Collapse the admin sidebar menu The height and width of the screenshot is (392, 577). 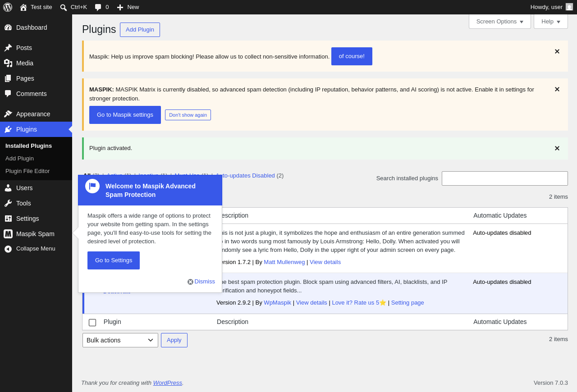pos(36,249)
